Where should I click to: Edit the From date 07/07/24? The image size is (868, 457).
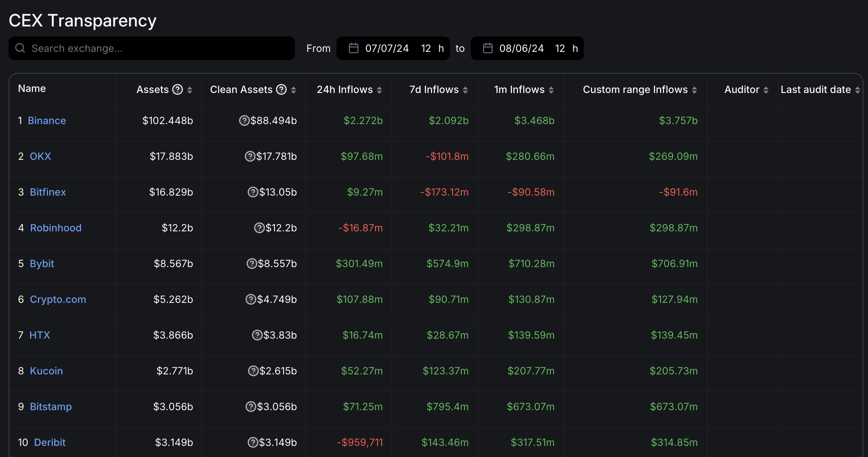click(387, 48)
